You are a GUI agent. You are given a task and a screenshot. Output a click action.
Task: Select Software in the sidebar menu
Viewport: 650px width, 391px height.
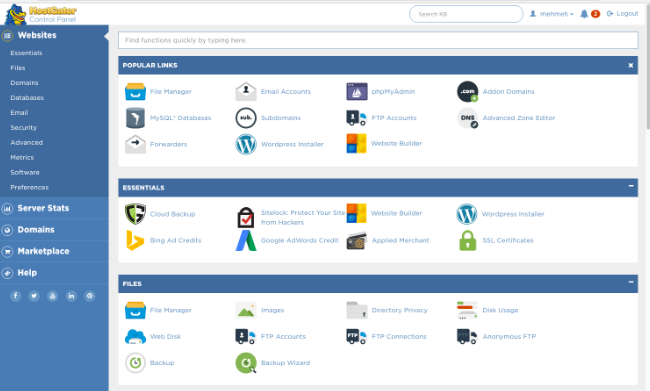click(x=25, y=172)
